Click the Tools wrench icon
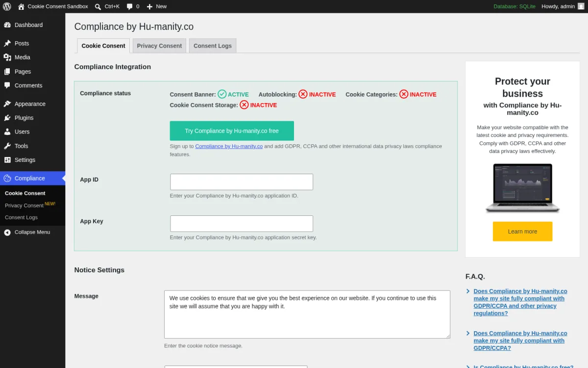 tap(7, 146)
